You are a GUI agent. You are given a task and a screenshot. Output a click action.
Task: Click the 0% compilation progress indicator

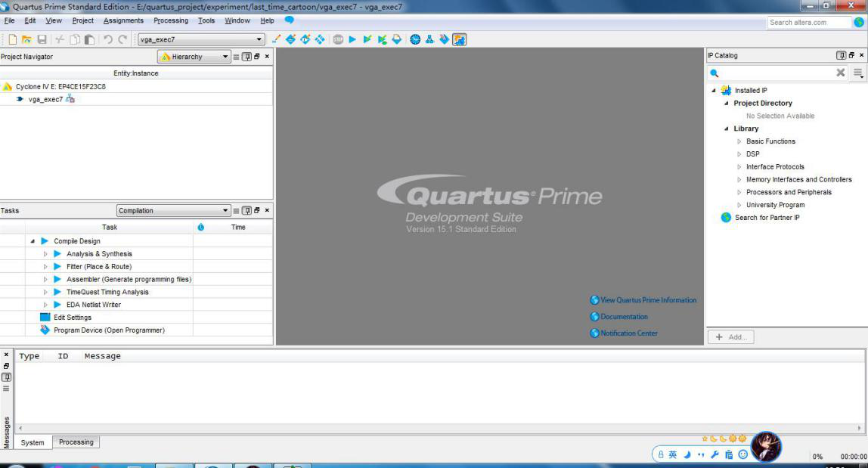pyautogui.click(x=817, y=457)
